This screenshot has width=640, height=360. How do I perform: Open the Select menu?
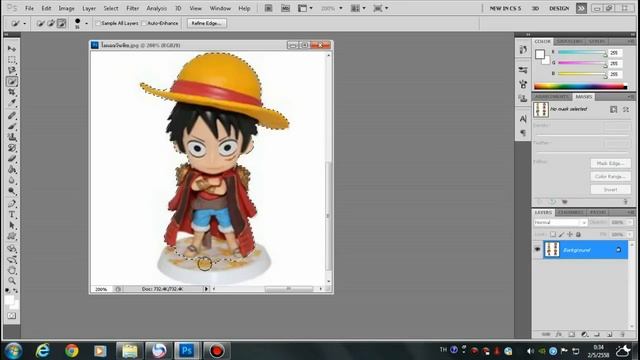(111, 8)
